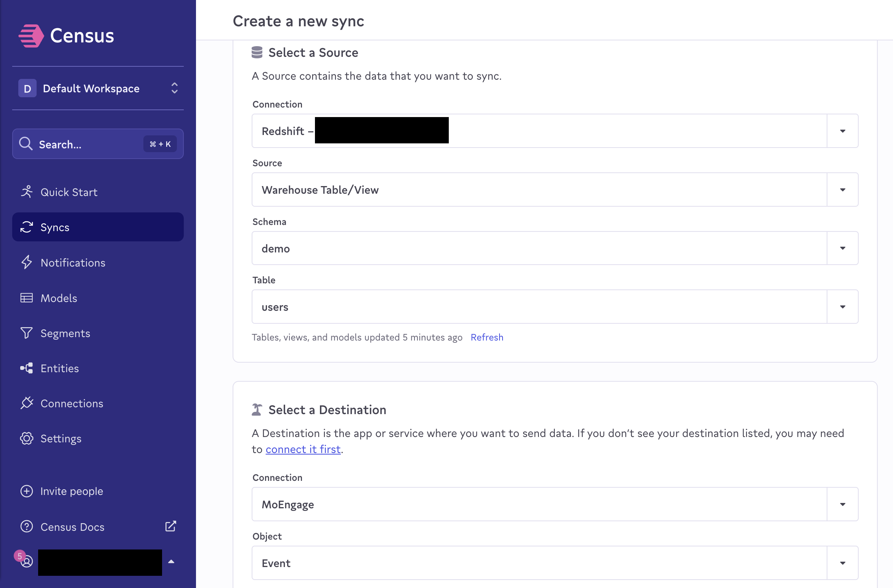Screen dimensions: 893x588
Task: Open the Object dropdown set to Event
Action: tap(842, 563)
